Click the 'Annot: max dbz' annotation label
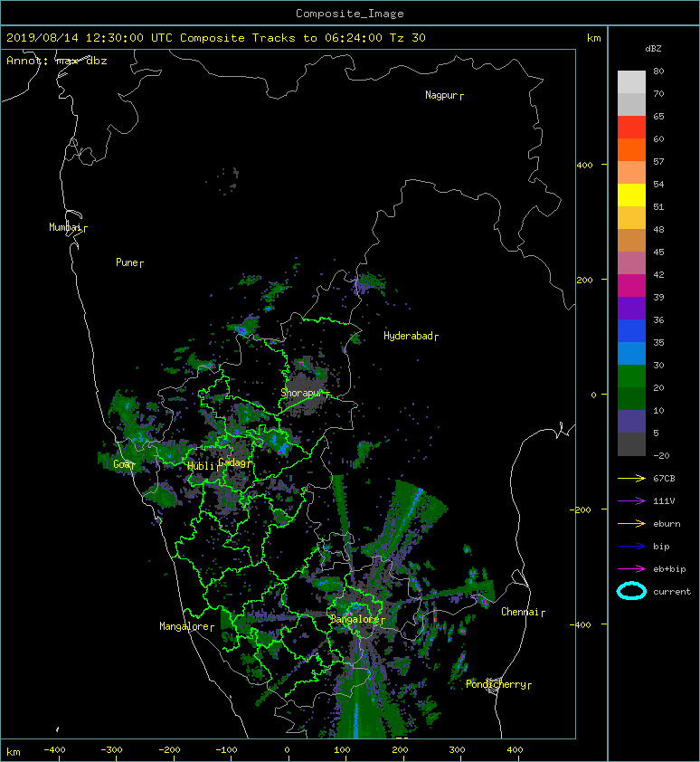Image resolution: width=700 pixels, height=762 pixels. 57,61
